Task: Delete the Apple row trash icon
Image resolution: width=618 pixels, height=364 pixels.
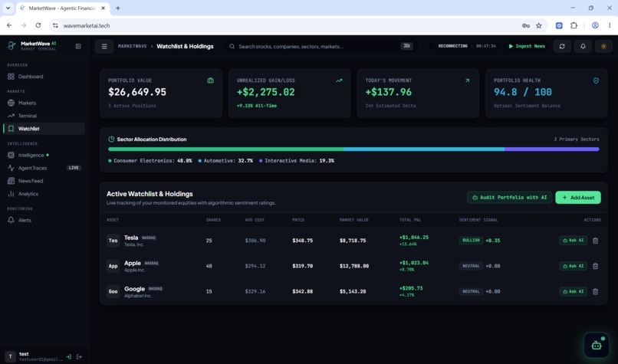Action: (x=595, y=266)
